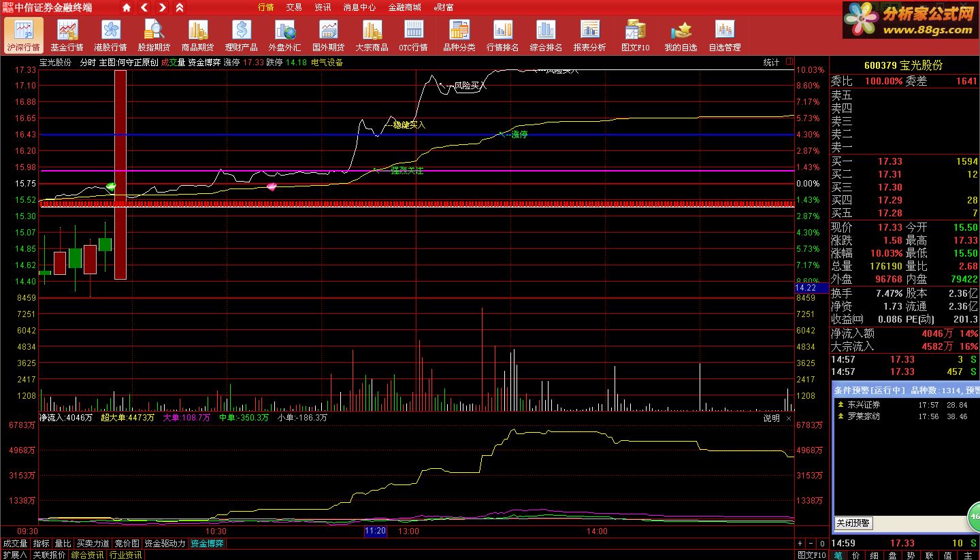The height and width of the screenshot is (560, 980).
Task: Open 行业资讯 bottom tab
Action: click(x=126, y=555)
